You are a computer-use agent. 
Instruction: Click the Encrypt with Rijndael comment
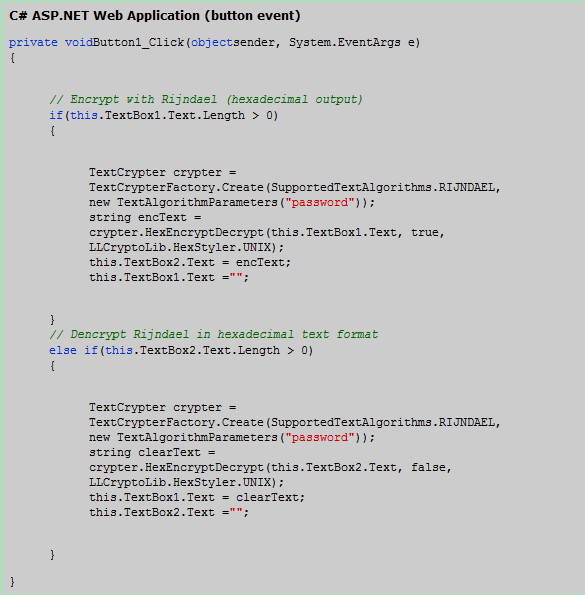click(206, 99)
